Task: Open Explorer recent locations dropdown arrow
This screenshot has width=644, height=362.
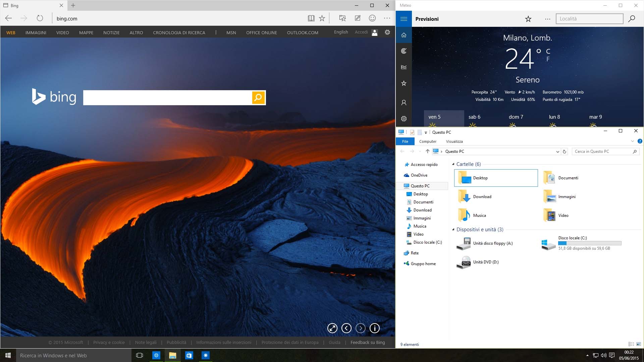Action: (420, 152)
